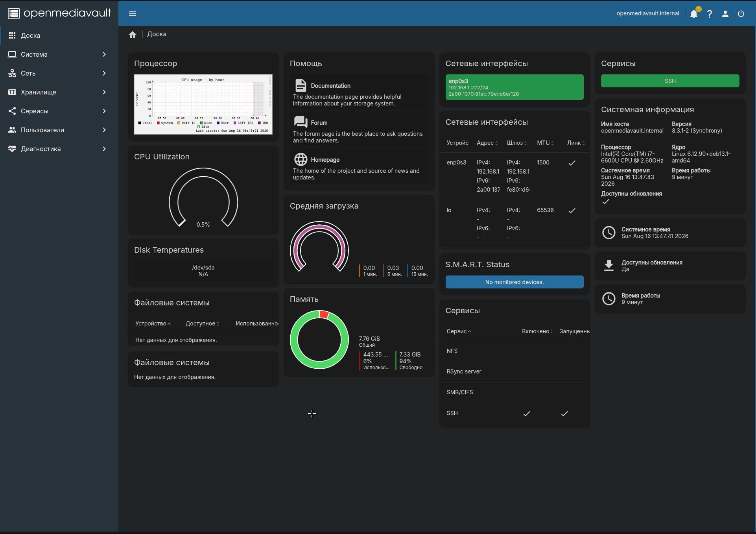Click the Пользователи people icon
The image size is (756, 534).
click(x=12, y=130)
